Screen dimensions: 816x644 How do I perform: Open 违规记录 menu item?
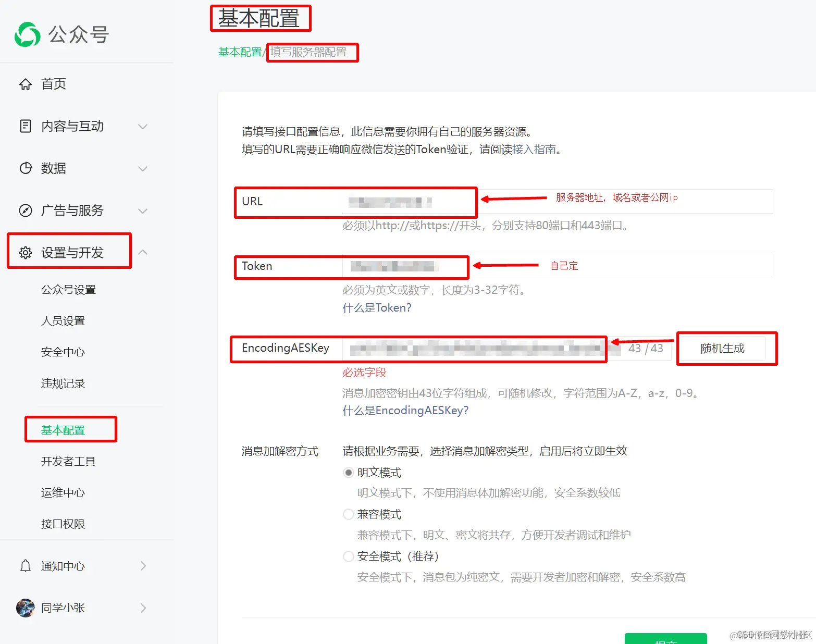(x=63, y=383)
